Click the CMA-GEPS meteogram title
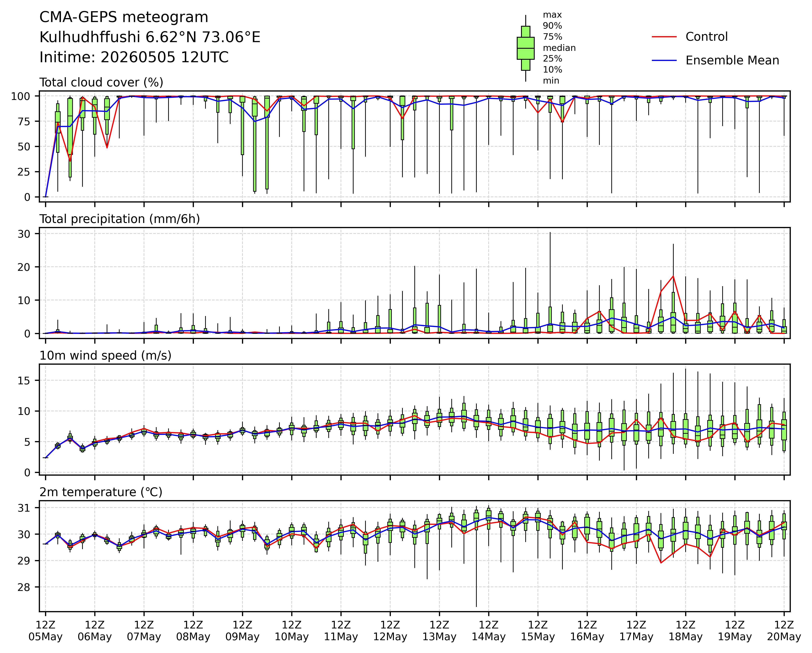Image resolution: width=812 pixels, height=653 pixels. tap(124, 17)
